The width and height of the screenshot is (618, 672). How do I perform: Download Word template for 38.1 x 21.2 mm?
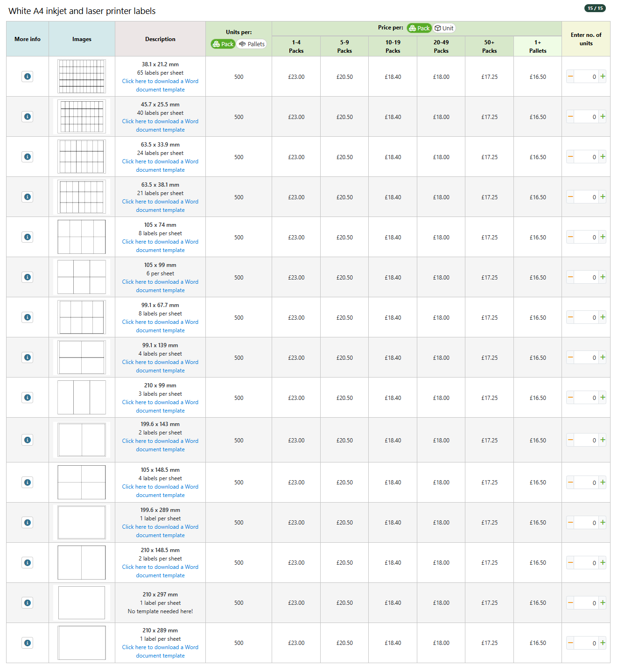click(x=160, y=85)
